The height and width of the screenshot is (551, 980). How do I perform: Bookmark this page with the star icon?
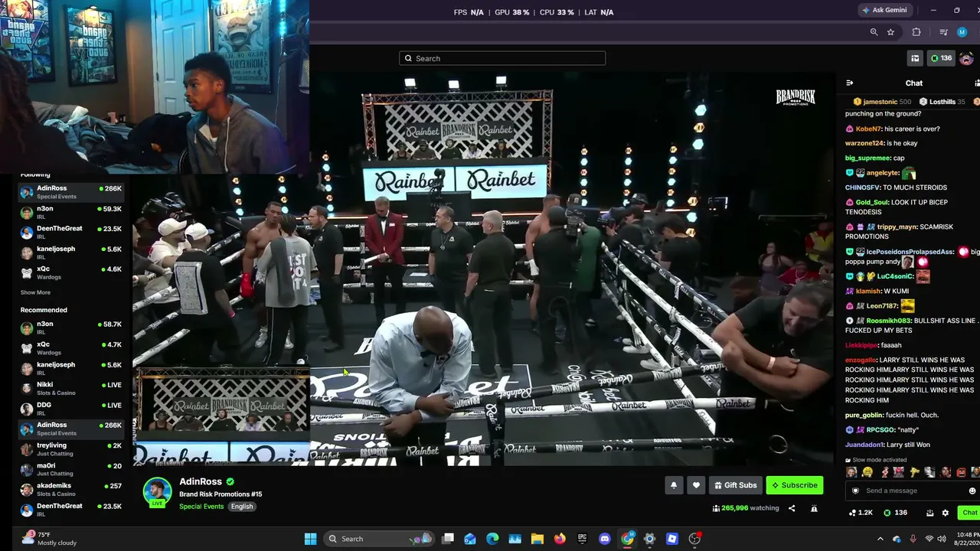(890, 32)
